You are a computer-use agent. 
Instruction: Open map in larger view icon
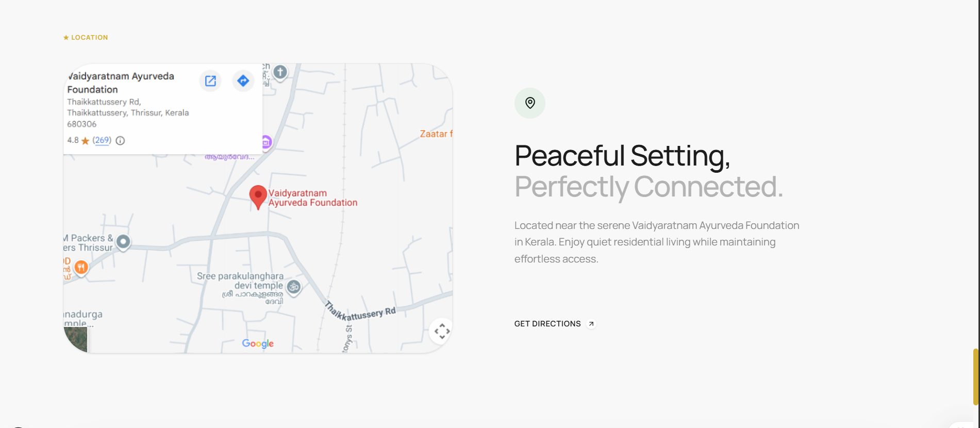(210, 81)
